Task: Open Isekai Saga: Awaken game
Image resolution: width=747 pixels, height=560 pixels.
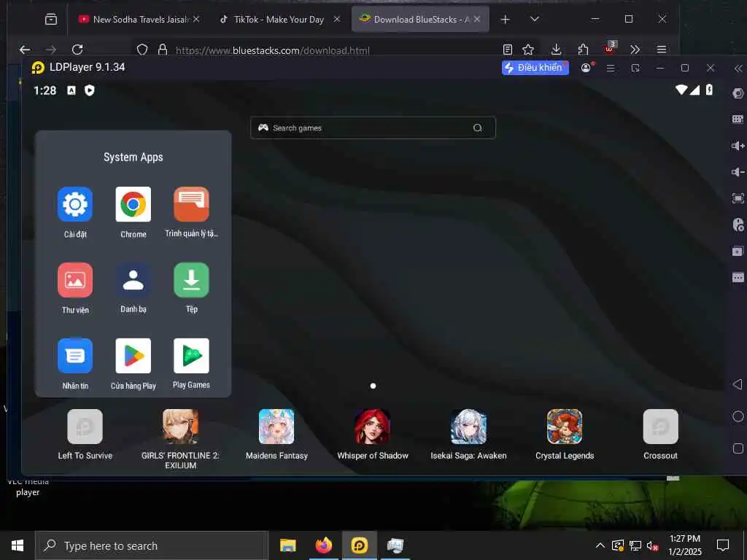Action: (x=469, y=427)
